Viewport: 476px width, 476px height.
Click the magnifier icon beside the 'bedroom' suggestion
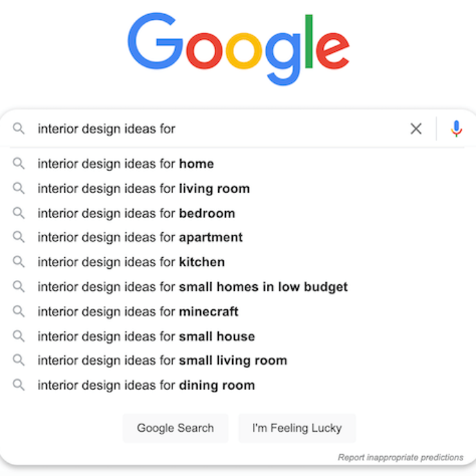coord(19,213)
